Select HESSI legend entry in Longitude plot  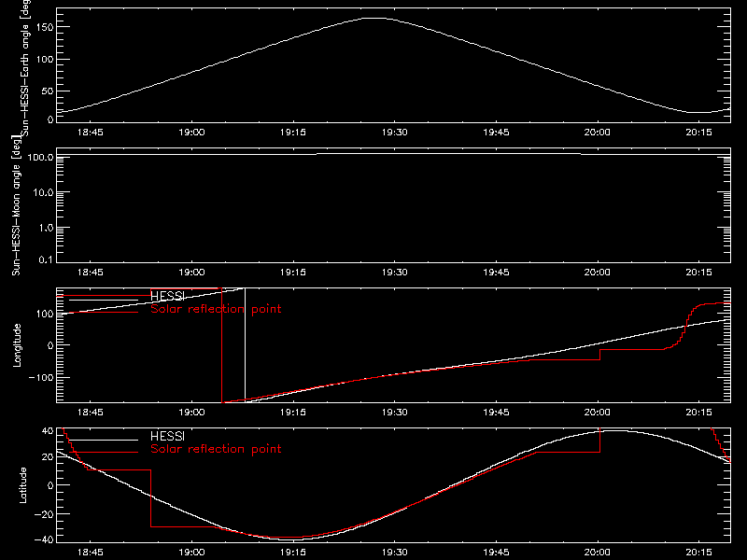click(x=167, y=296)
